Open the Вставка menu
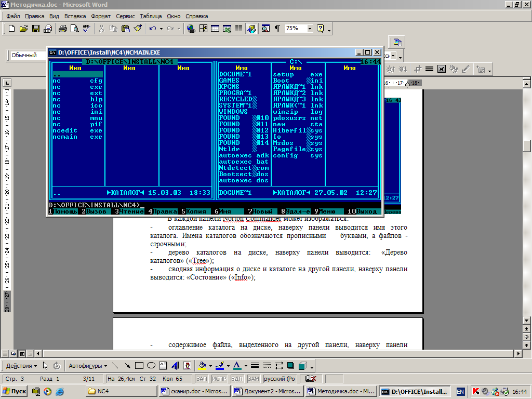The image size is (532, 399). pyautogui.click(x=75, y=16)
